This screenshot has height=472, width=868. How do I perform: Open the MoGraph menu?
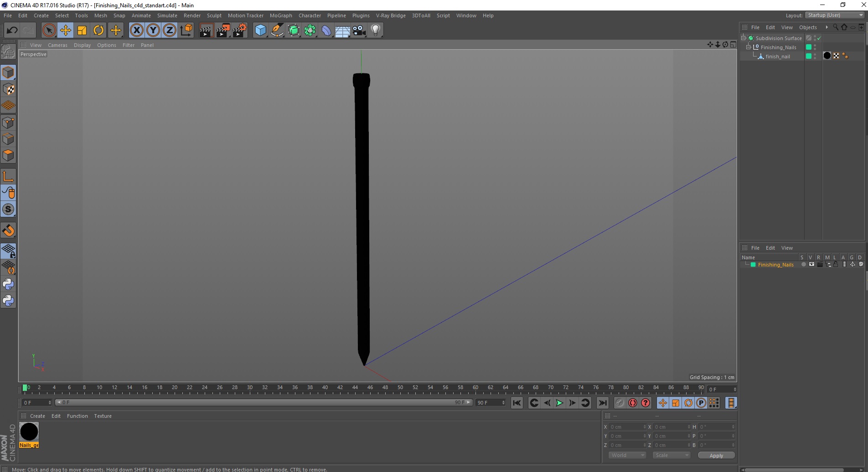pos(281,15)
